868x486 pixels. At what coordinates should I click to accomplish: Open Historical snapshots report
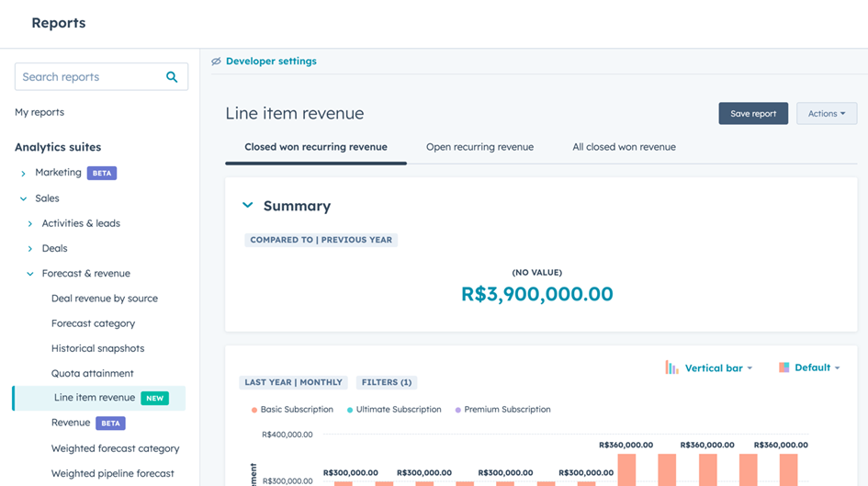pyautogui.click(x=98, y=348)
